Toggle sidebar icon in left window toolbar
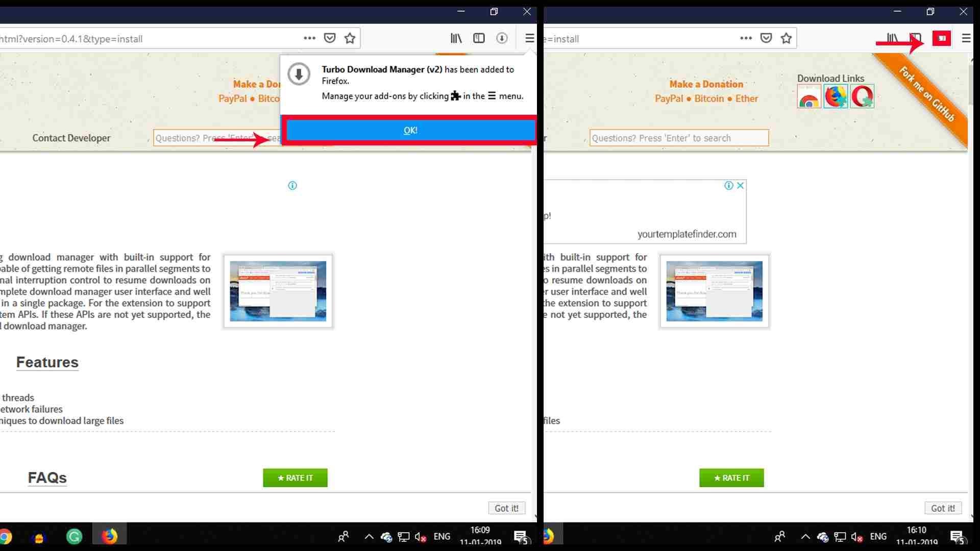980x551 pixels. [x=479, y=38]
